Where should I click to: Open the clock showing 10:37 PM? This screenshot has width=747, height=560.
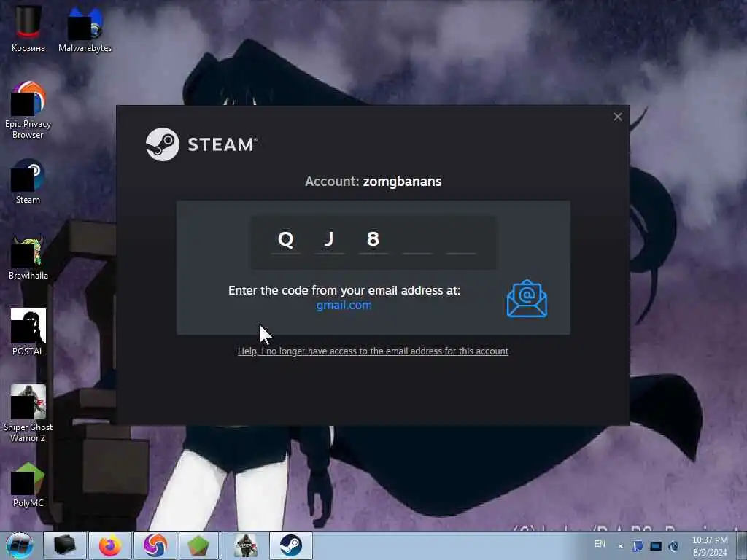coord(710,546)
